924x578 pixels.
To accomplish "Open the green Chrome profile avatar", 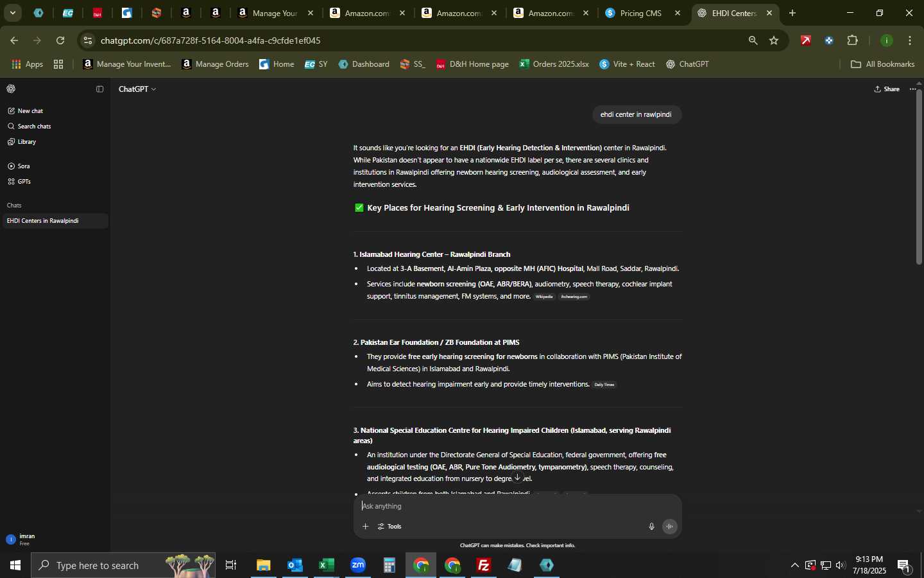I will coord(887,40).
